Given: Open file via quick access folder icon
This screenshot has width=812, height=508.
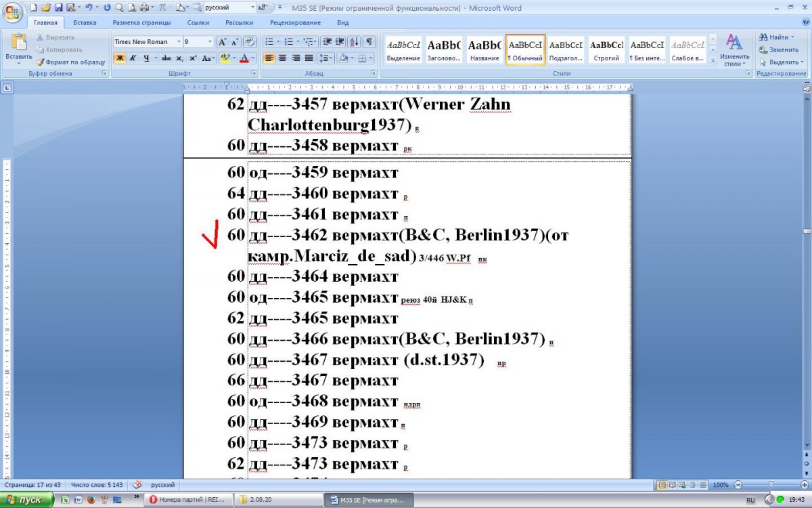Looking at the screenshot, I should click(x=46, y=7).
